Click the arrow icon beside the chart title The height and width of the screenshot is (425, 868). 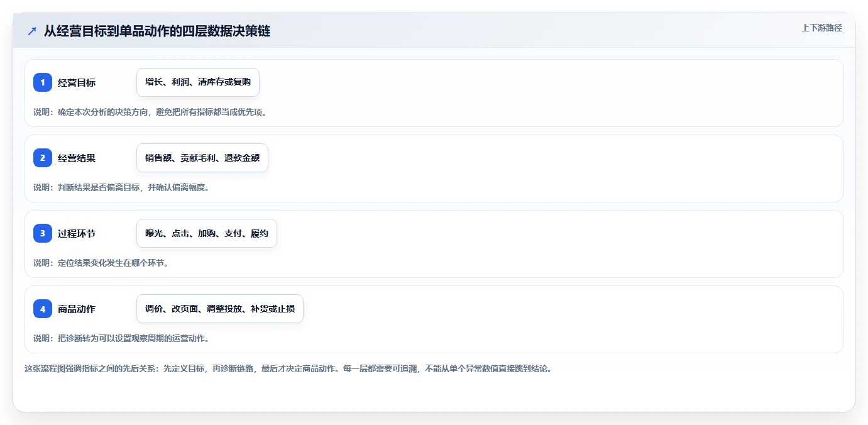click(32, 31)
